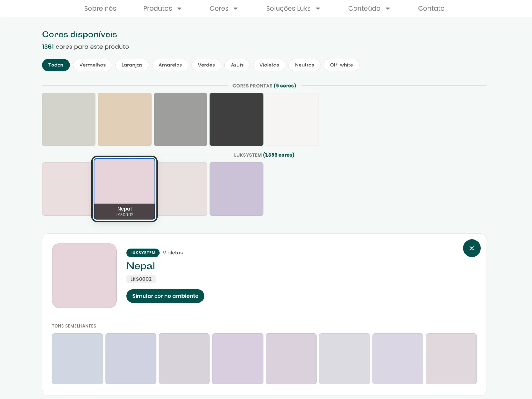Expand the Conteúdo dropdown menu

tap(369, 8)
